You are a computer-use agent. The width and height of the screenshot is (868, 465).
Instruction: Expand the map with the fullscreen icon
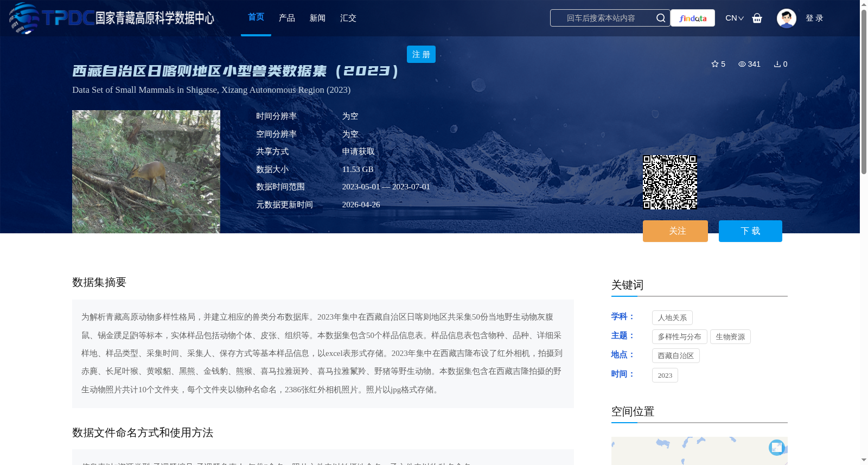[x=777, y=447]
